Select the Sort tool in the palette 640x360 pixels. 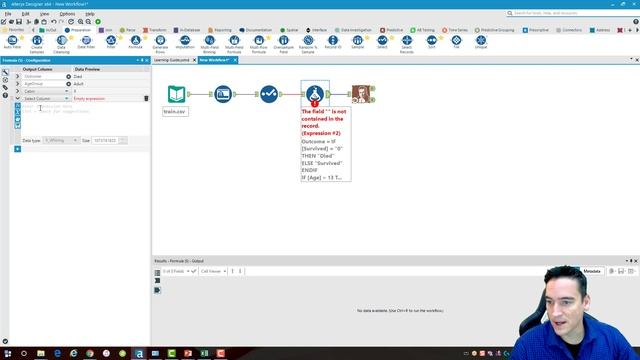click(431, 42)
